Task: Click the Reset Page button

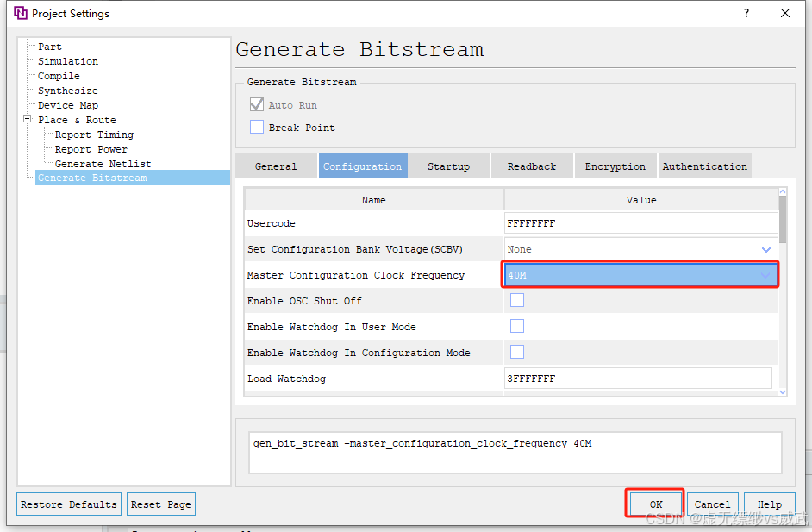Action: 160,504
